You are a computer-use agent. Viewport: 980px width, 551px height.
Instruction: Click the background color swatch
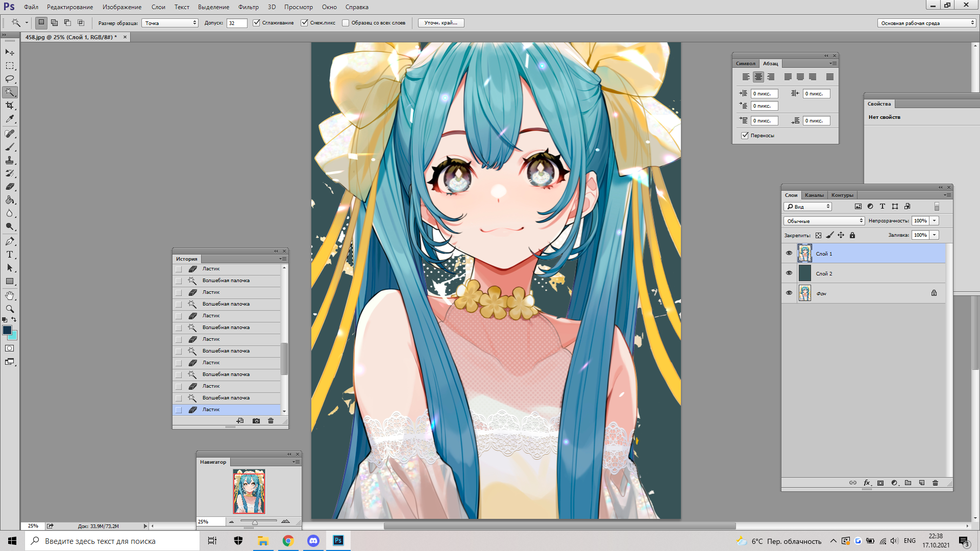14,337
